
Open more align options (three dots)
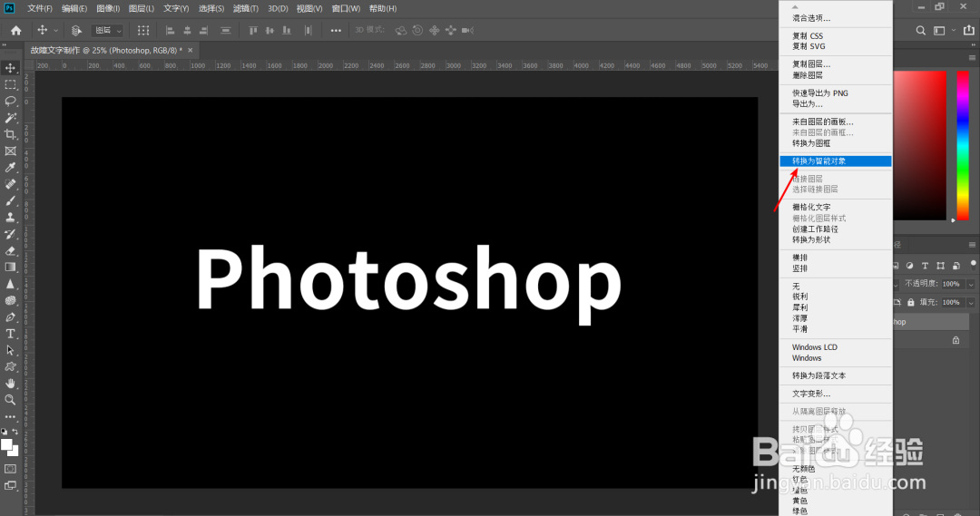337,30
